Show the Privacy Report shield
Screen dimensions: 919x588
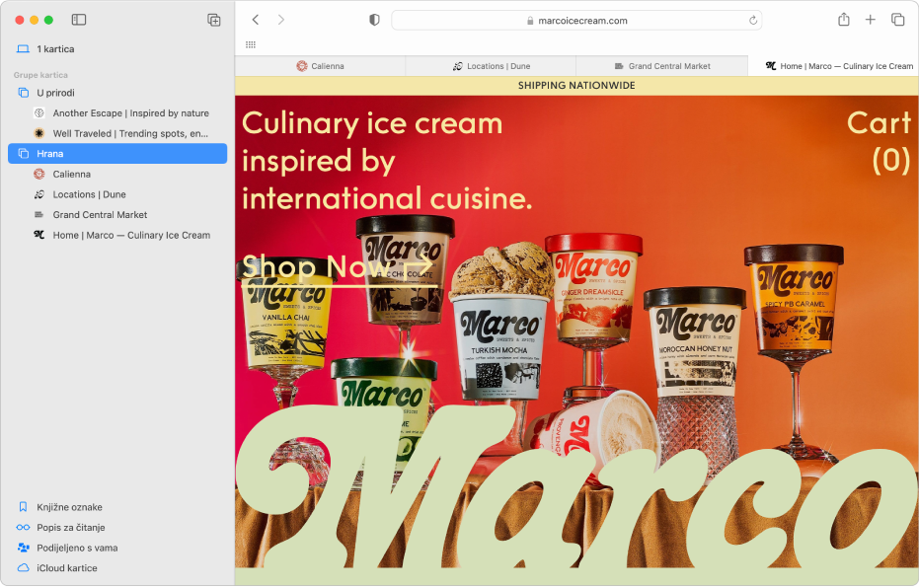click(372, 19)
